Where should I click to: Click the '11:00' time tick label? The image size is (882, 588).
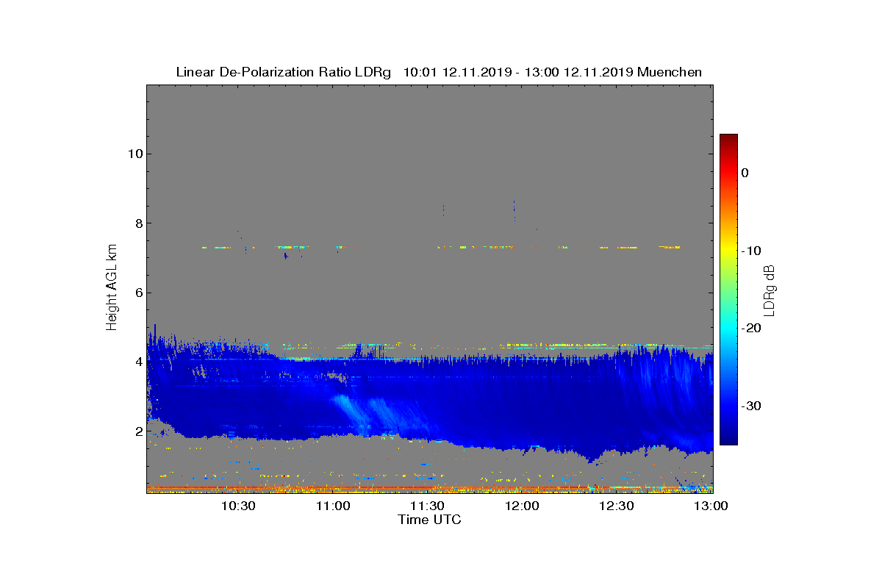333,506
